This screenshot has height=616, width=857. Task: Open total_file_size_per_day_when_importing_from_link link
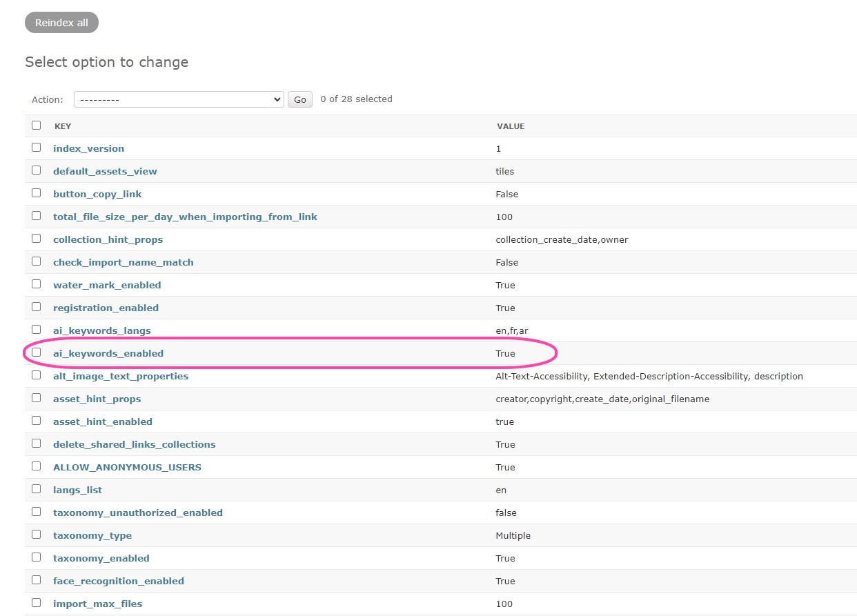185,217
